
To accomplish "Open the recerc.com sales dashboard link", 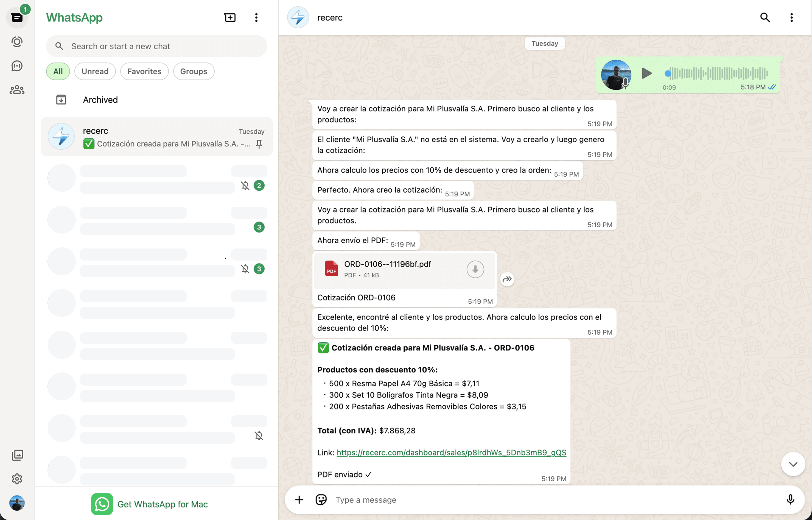I will pos(451,453).
